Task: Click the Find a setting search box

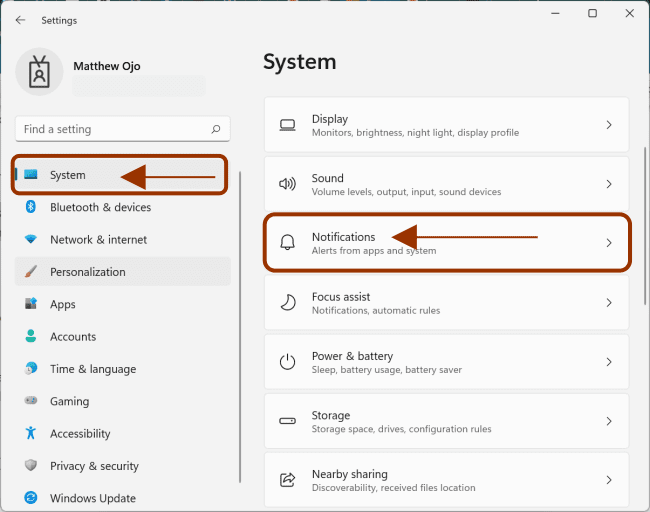Action: pyautogui.click(x=123, y=129)
